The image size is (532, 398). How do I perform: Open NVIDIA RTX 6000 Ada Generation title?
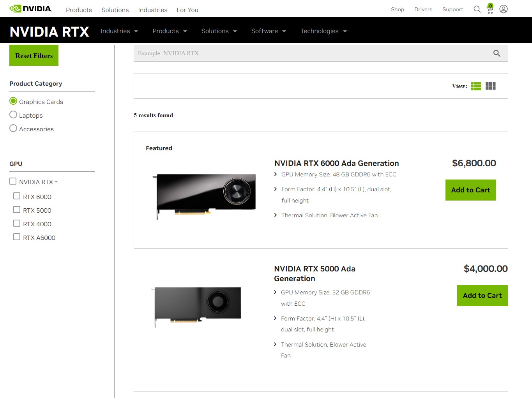(x=337, y=163)
